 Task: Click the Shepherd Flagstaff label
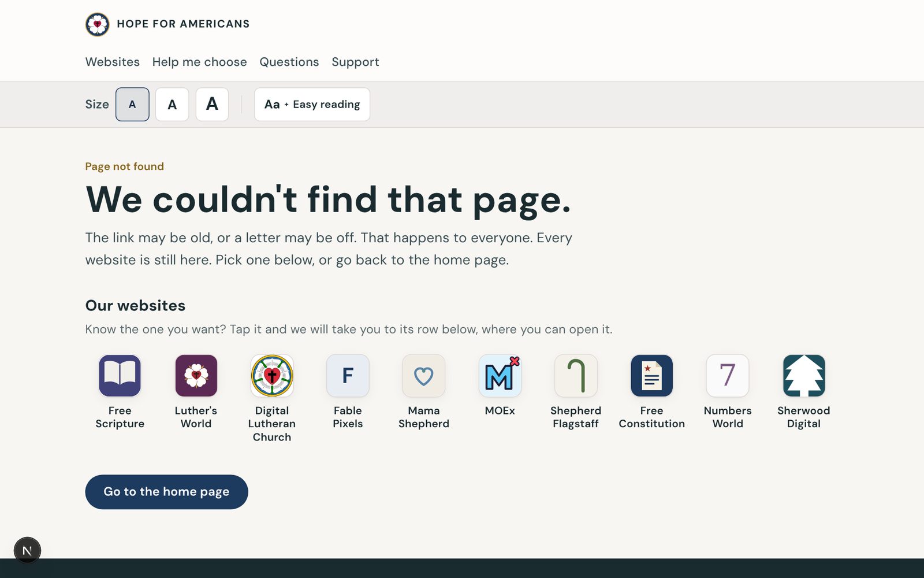click(x=576, y=417)
